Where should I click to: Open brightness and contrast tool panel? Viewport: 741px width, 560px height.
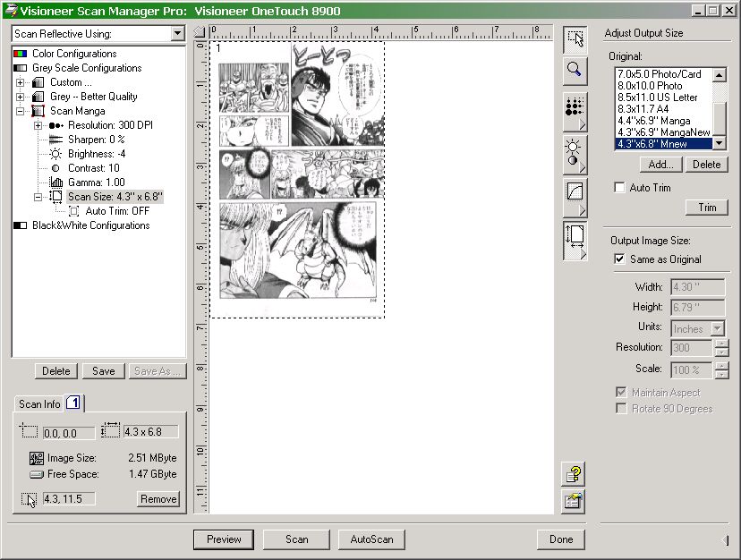coord(575,155)
